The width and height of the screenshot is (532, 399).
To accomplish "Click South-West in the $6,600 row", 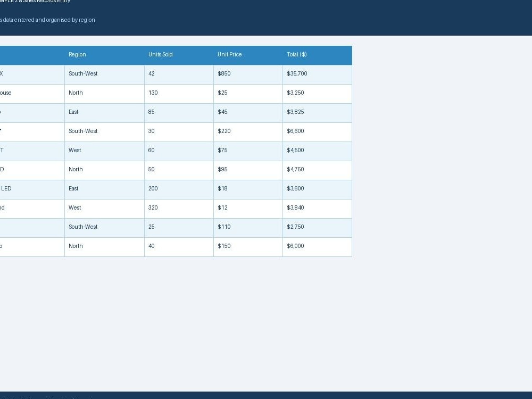I will 104,132.
